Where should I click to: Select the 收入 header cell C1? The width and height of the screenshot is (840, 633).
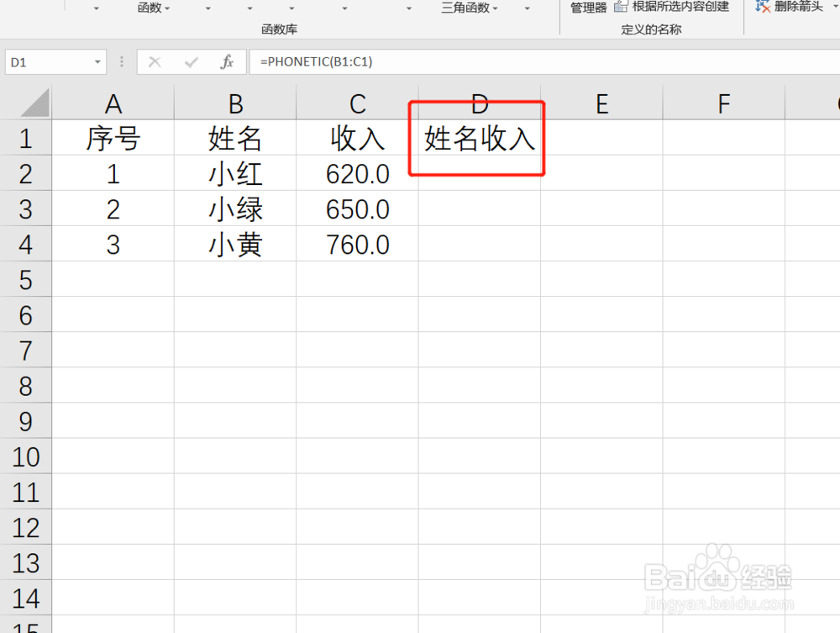pyautogui.click(x=357, y=138)
